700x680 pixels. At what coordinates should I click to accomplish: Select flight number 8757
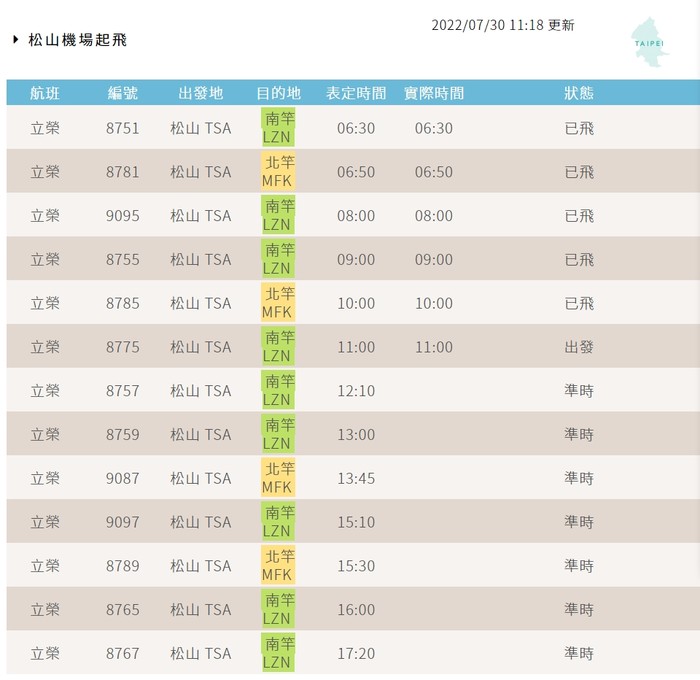(x=123, y=391)
